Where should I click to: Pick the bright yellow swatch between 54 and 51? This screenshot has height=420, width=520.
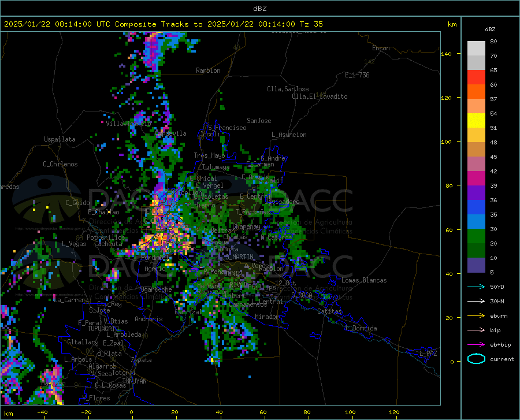click(x=476, y=121)
